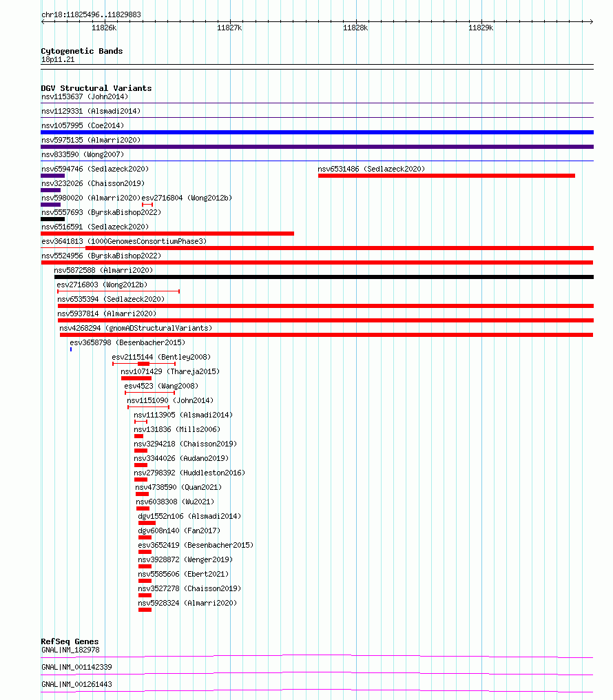This screenshot has width=613, height=700.
Task: Select the nsv3928872 (Wenger2019) label
Action: [x=185, y=560]
